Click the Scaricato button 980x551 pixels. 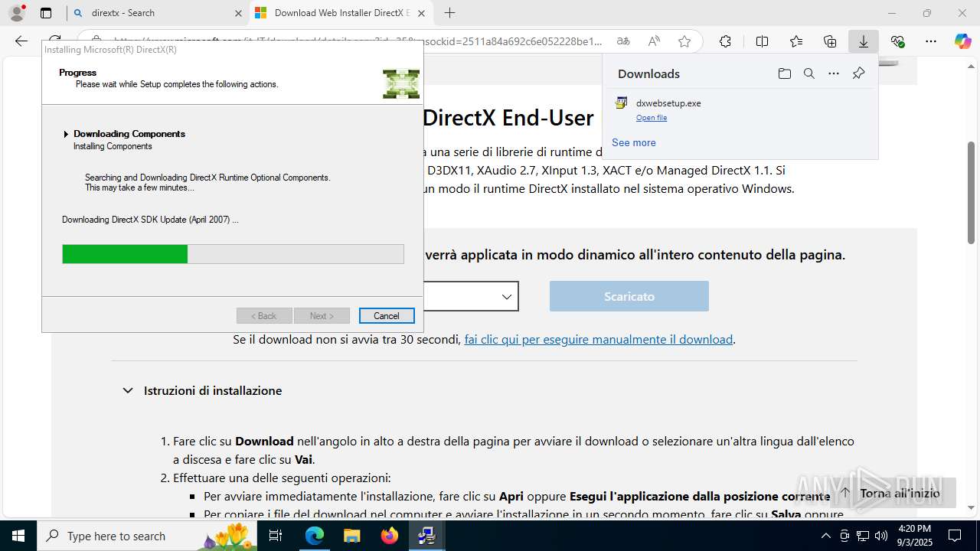pyautogui.click(x=629, y=296)
